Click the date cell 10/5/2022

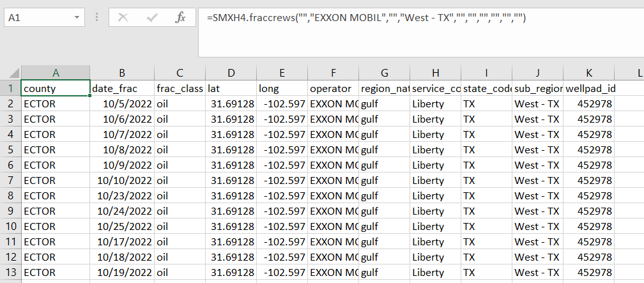(x=123, y=104)
